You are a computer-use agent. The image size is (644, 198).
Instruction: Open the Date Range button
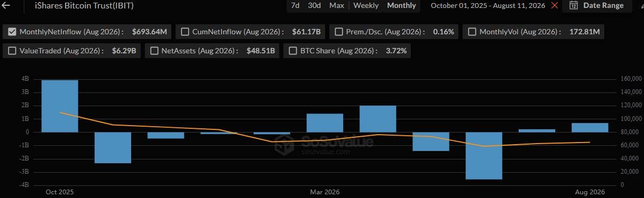pos(597,5)
